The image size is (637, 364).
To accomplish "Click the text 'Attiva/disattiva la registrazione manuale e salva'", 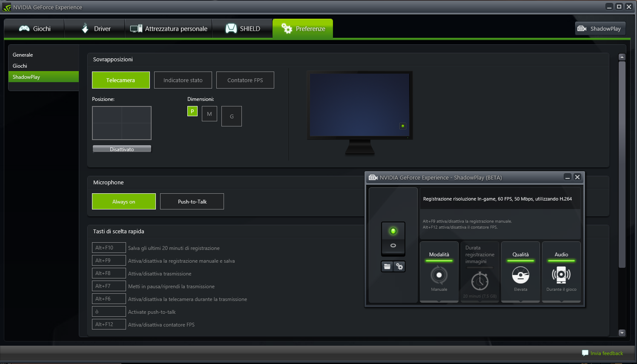I will (181, 261).
